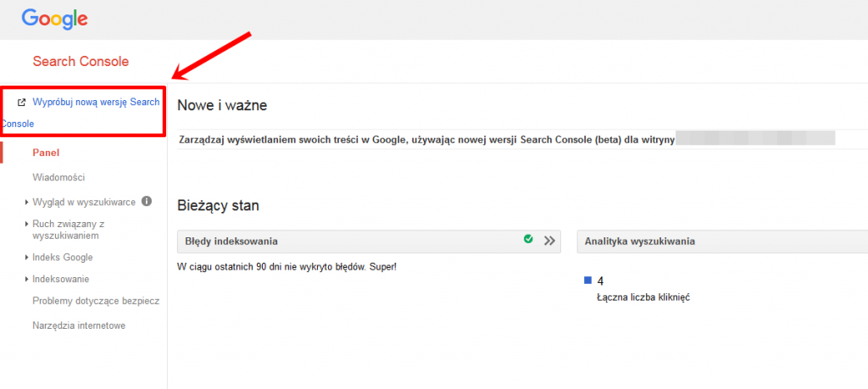Click the 'Nowe i ważne' heading
Screen dimensions: 868x389
223,105
